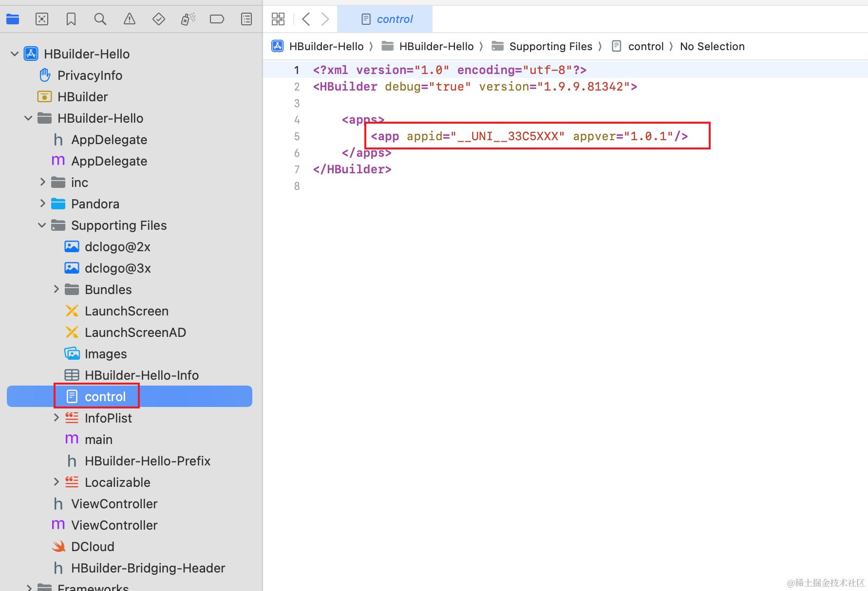Open the Test navigator diamond icon

tap(159, 19)
